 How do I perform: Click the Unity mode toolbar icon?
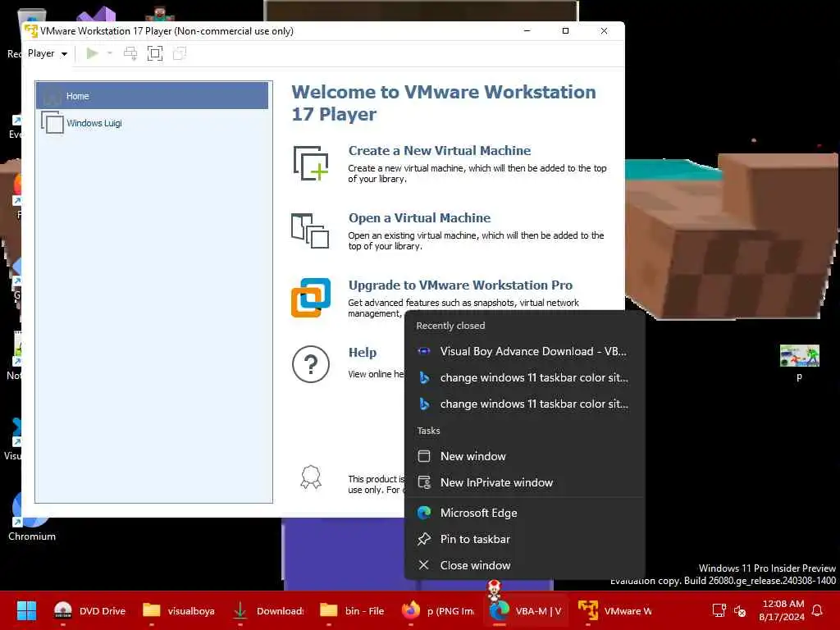pyautogui.click(x=180, y=53)
